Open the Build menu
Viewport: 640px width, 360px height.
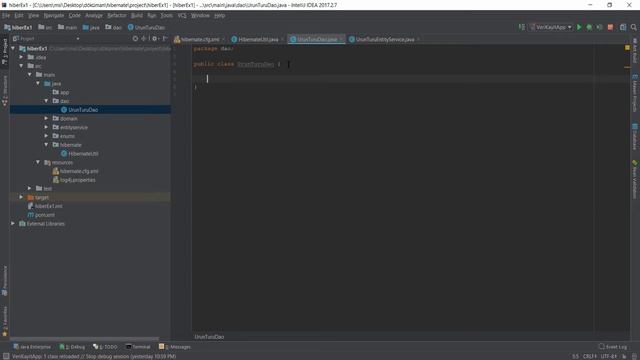pyautogui.click(x=137, y=16)
